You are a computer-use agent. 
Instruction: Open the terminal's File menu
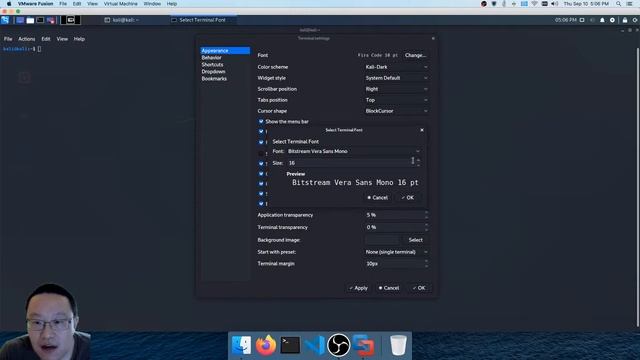[x=8, y=39]
